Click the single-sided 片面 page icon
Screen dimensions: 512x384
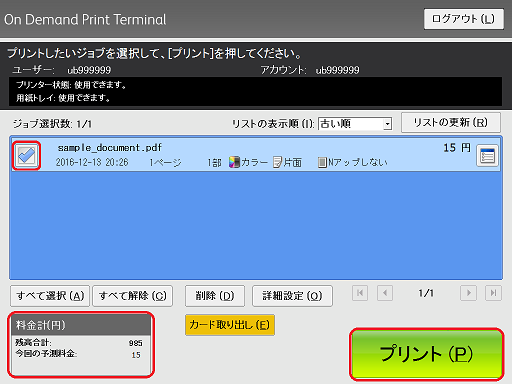point(277,162)
